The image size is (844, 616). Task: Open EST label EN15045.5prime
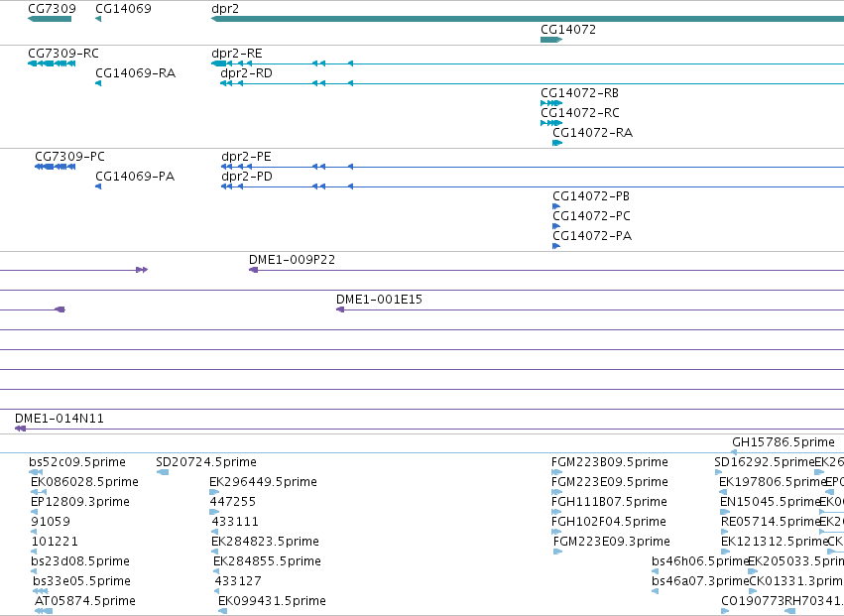771,502
